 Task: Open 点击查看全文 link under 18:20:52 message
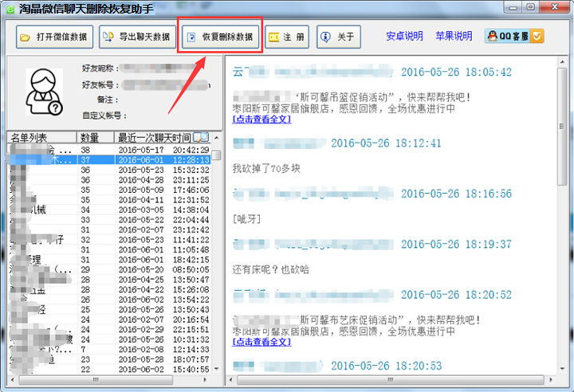pos(261,342)
